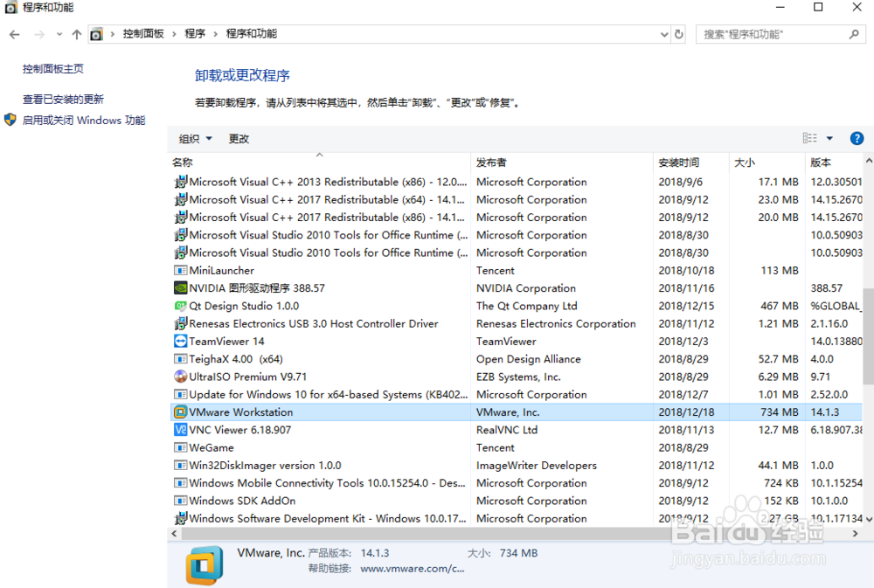The width and height of the screenshot is (874, 588).
Task: Click the refresh button beside address bar
Action: pyautogui.click(x=678, y=34)
